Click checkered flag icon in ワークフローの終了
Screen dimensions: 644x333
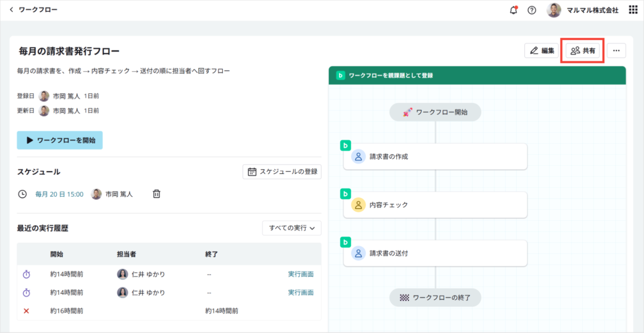(x=404, y=297)
